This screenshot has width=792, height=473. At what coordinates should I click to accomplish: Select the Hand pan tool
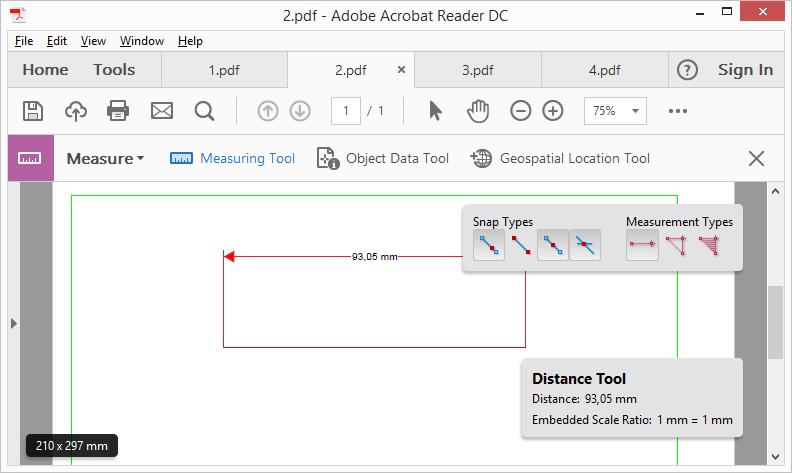tap(478, 111)
